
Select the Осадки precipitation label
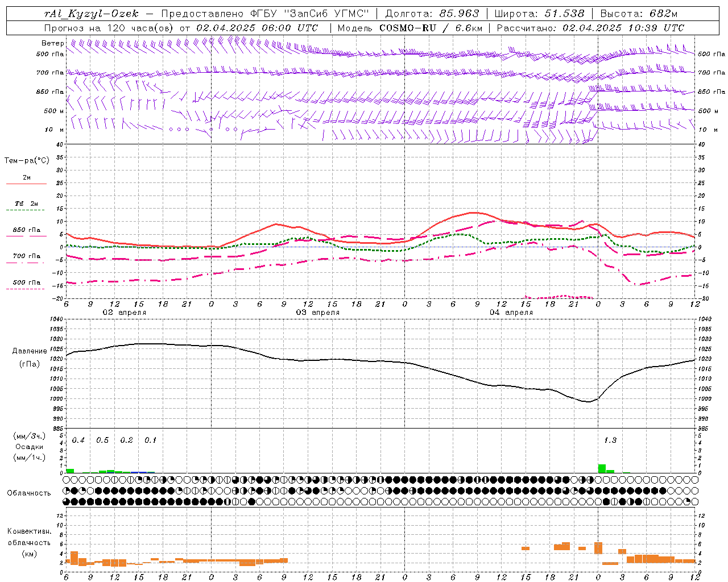pos(29,447)
